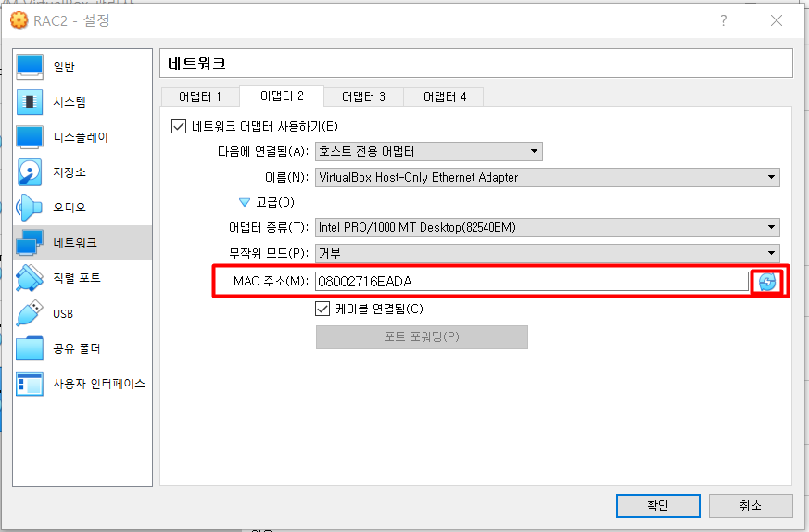This screenshot has height=532, width=809.
Task: Toggle 네트워크 어댑터 사용하기(E) checkbox
Action: coord(179,126)
